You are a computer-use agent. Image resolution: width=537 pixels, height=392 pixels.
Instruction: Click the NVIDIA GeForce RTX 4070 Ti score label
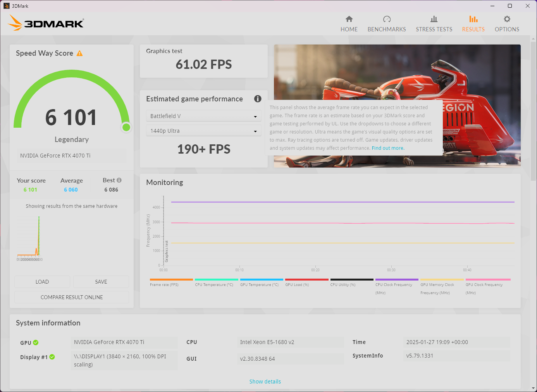[x=71, y=156]
